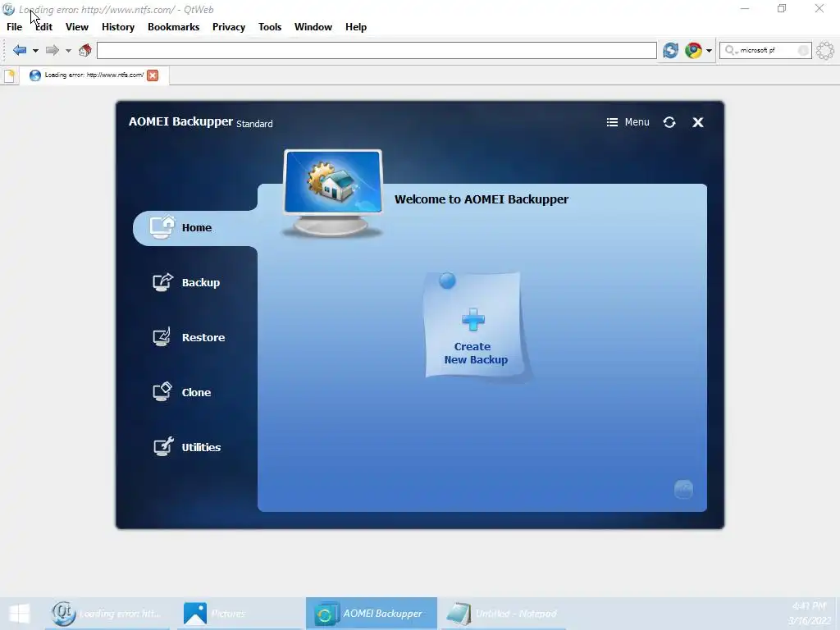Open search engine selector magnifier icon
The height and width of the screenshot is (630, 840).
pos(731,50)
